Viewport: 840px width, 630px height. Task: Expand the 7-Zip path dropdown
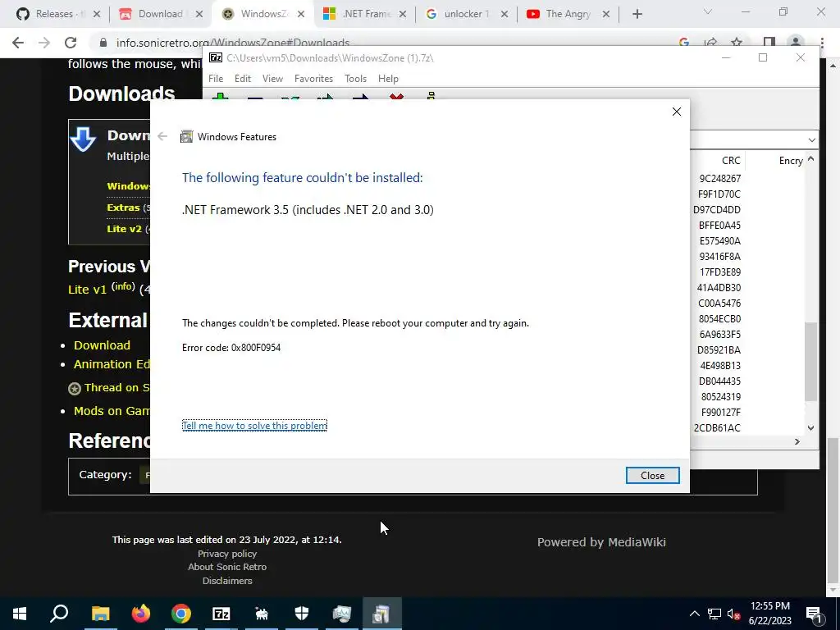[x=811, y=139]
